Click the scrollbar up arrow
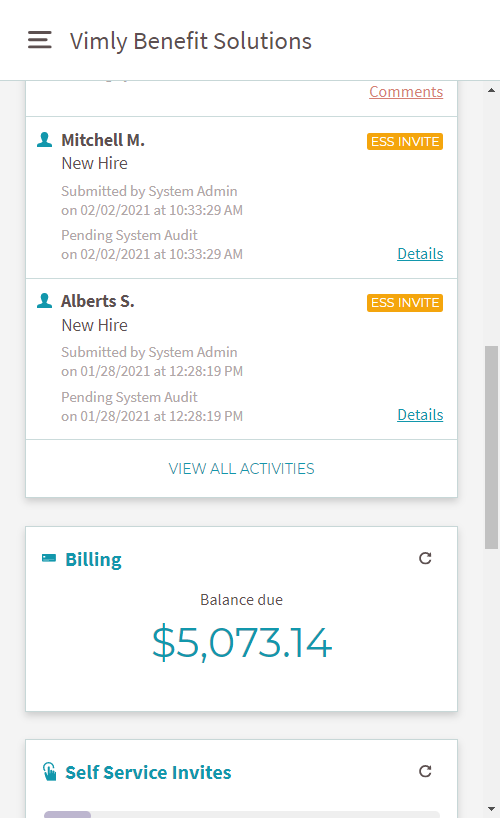Image resolution: width=500 pixels, height=818 pixels. tap(491, 90)
